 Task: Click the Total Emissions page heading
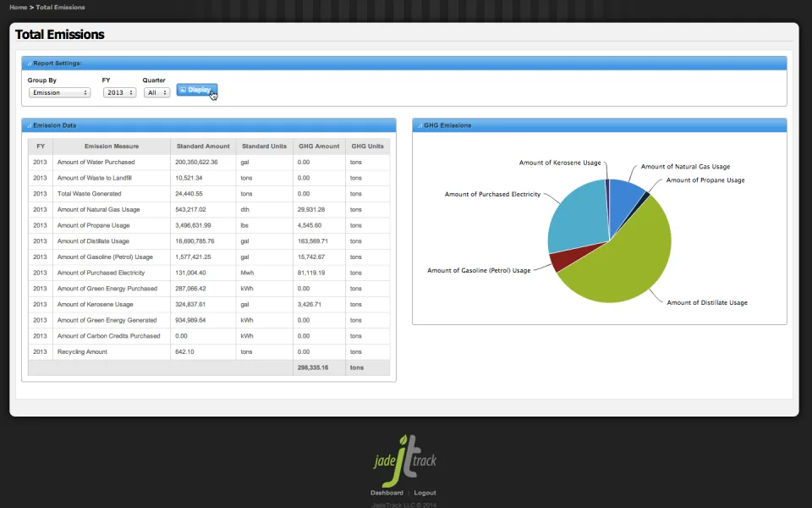click(x=59, y=34)
